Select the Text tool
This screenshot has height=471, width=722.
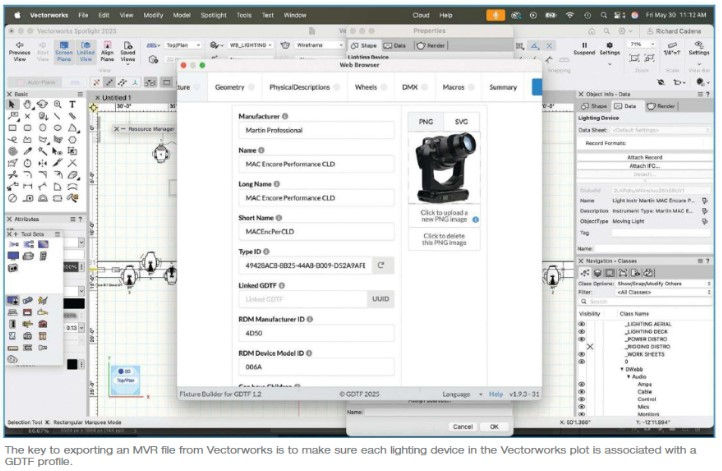pyautogui.click(x=72, y=105)
